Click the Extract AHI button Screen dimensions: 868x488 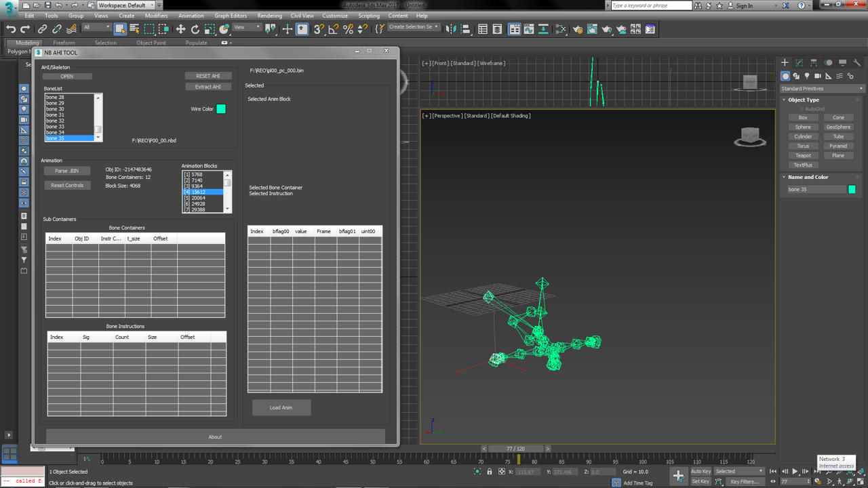coord(208,87)
